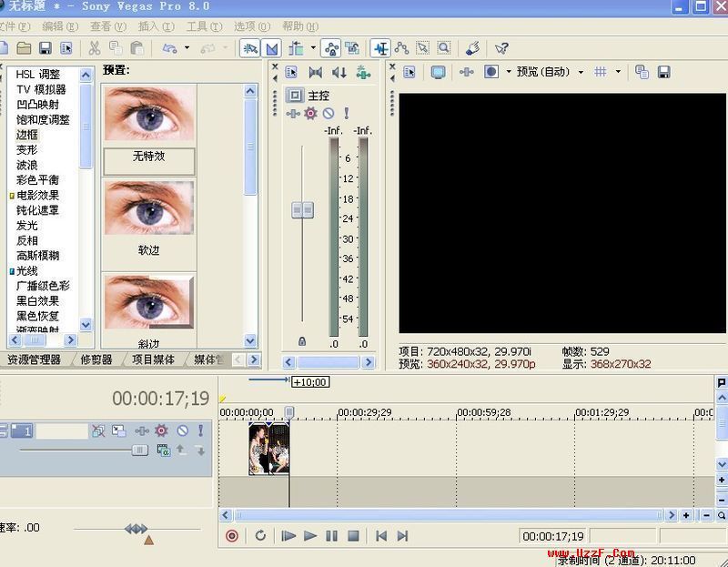Expand the undo history dropdown
728x567 pixels.
click(x=186, y=47)
